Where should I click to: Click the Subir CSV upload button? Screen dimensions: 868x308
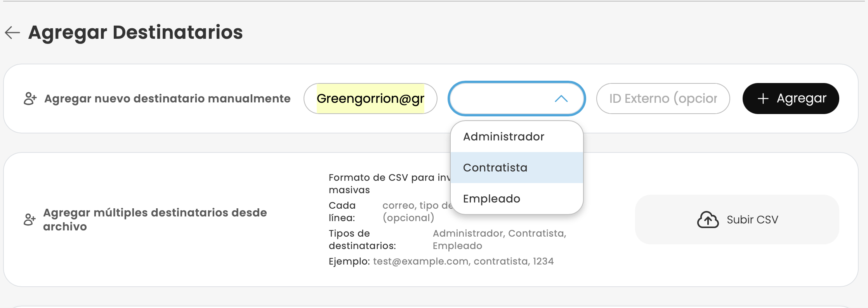(x=737, y=220)
